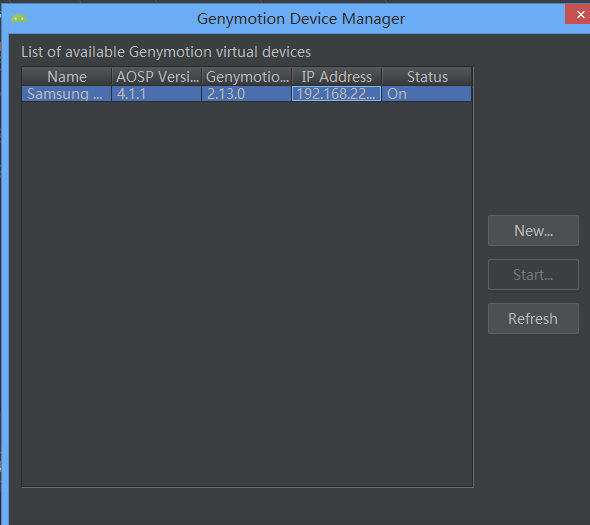Sort by the Name column header
This screenshot has height=525, width=590.
pos(67,77)
